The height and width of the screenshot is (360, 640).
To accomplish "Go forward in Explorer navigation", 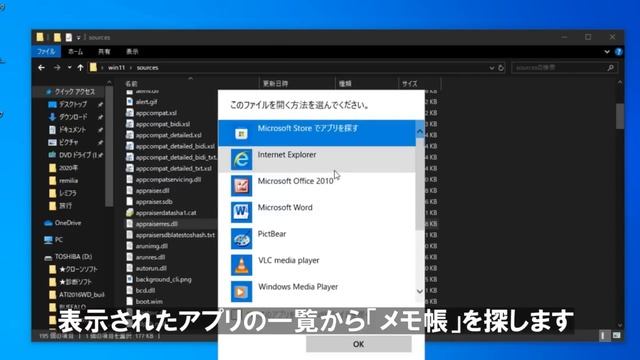I will (x=57, y=67).
